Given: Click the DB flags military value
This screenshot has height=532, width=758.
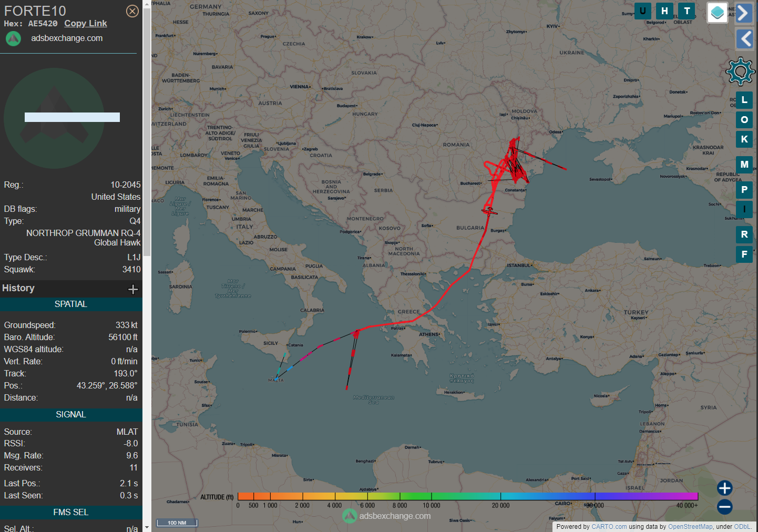Looking at the screenshot, I should point(128,209).
